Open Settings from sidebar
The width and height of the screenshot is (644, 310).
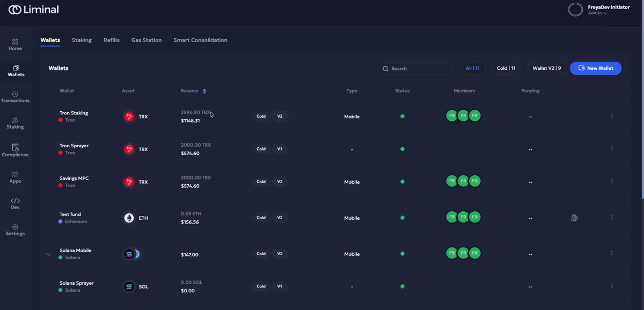point(15,230)
